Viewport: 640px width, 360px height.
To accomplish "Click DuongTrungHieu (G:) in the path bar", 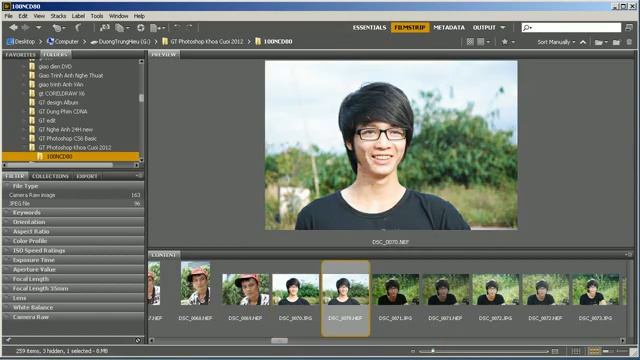I will pos(120,41).
